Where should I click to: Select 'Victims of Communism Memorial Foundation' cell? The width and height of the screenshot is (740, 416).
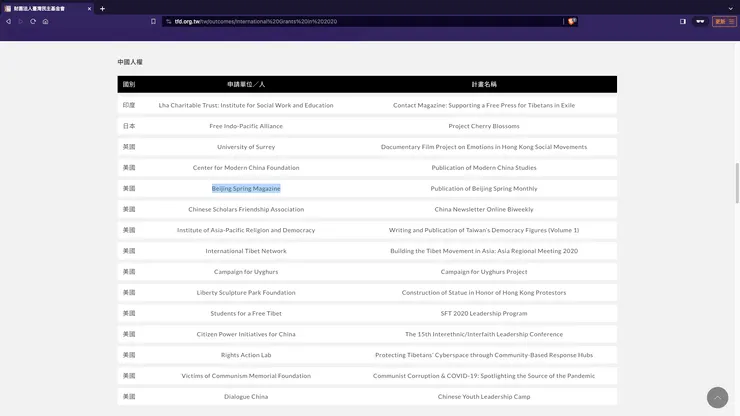pyautogui.click(x=246, y=375)
